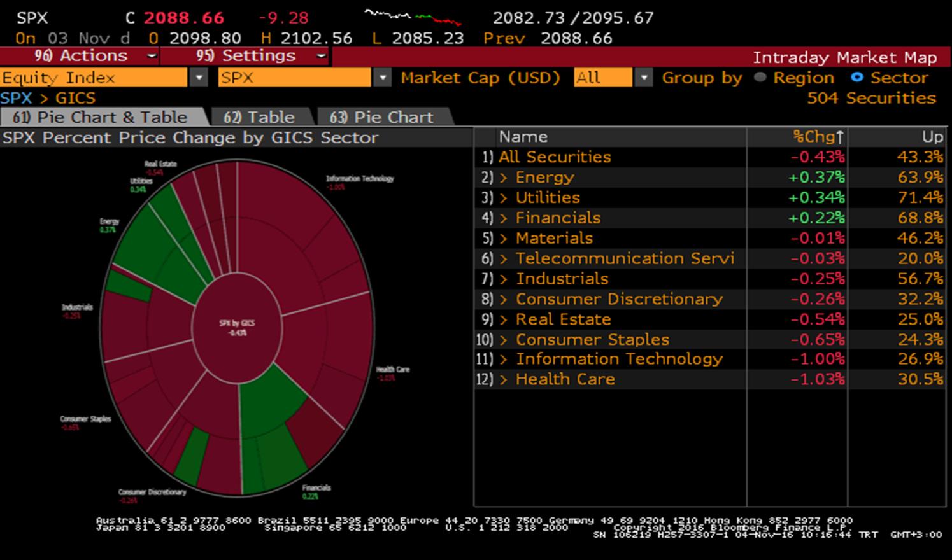
Task: Select the All Securities row
Action: (x=709, y=157)
